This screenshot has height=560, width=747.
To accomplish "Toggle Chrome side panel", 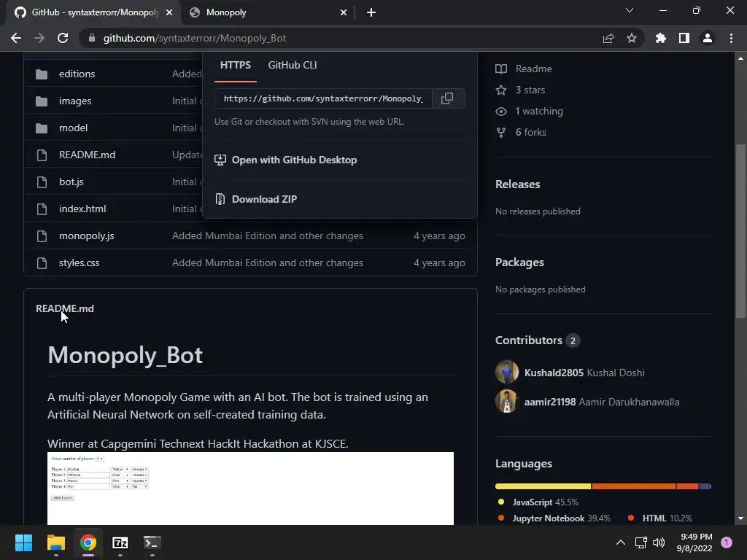I will tap(684, 38).
